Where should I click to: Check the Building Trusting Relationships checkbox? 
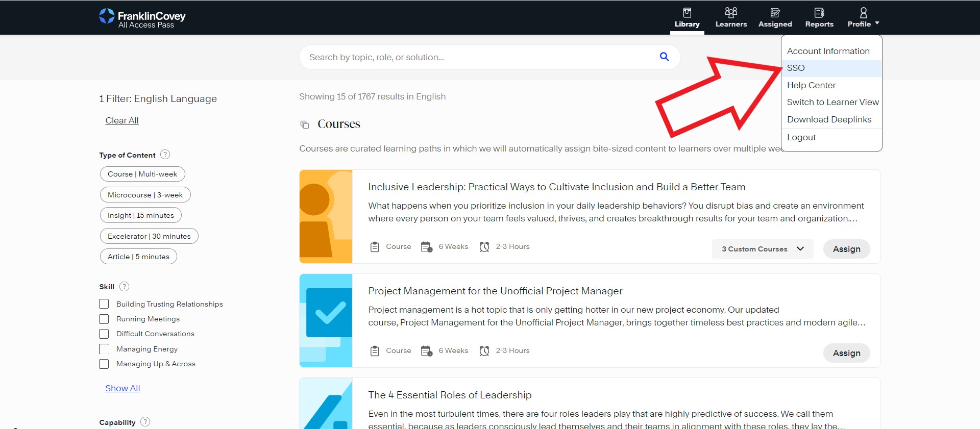tap(104, 304)
